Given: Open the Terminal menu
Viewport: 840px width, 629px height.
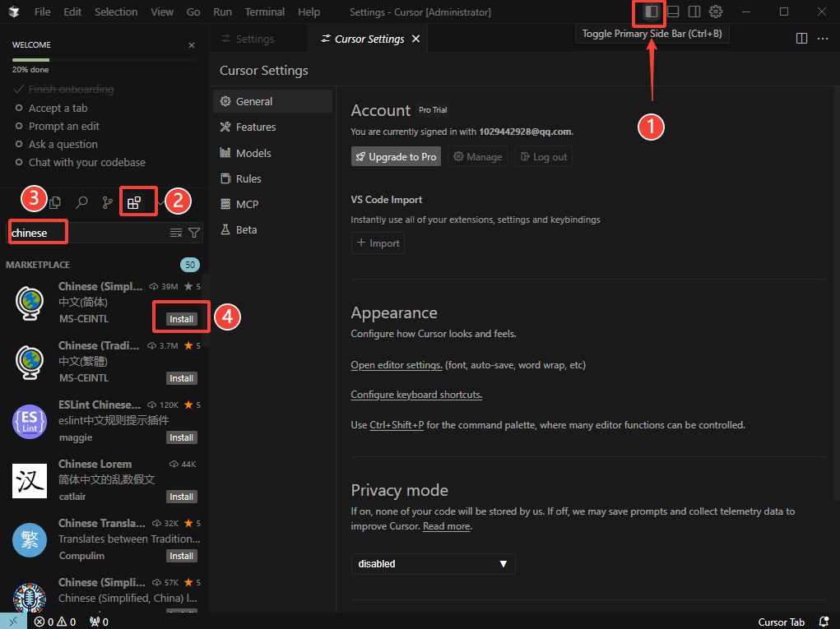Looking at the screenshot, I should tap(265, 12).
